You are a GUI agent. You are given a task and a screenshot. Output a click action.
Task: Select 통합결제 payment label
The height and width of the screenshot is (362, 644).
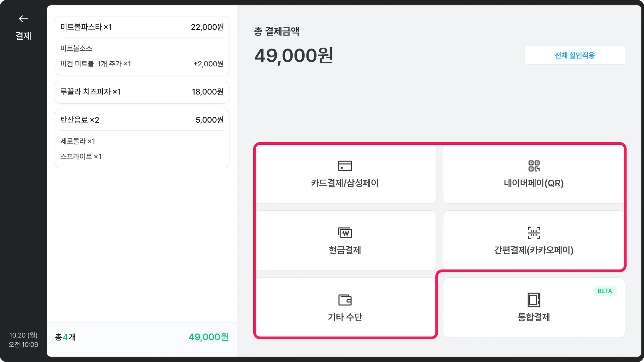pyautogui.click(x=534, y=317)
